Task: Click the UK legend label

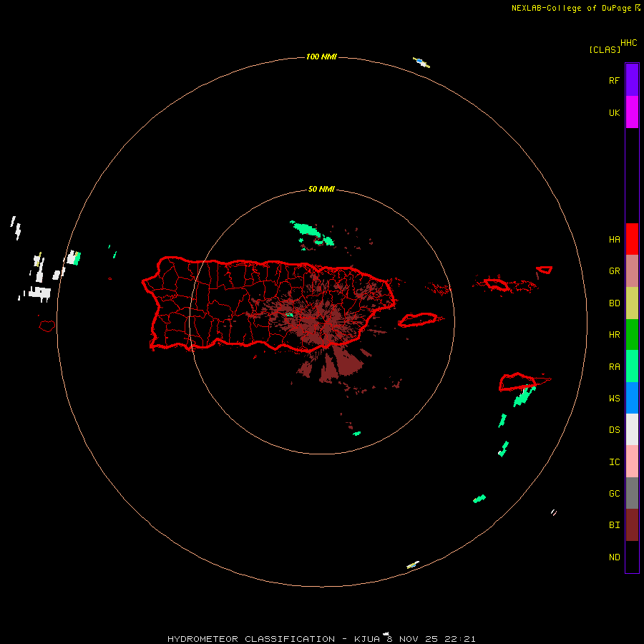Action: 614,112
